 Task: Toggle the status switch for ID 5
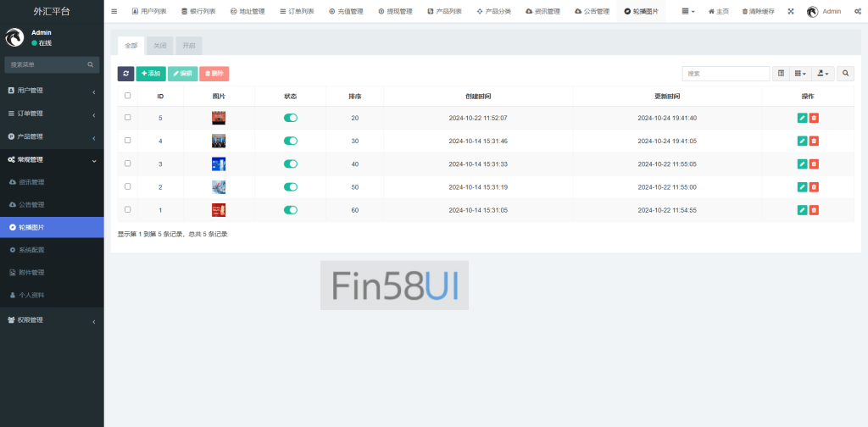(x=291, y=118)
